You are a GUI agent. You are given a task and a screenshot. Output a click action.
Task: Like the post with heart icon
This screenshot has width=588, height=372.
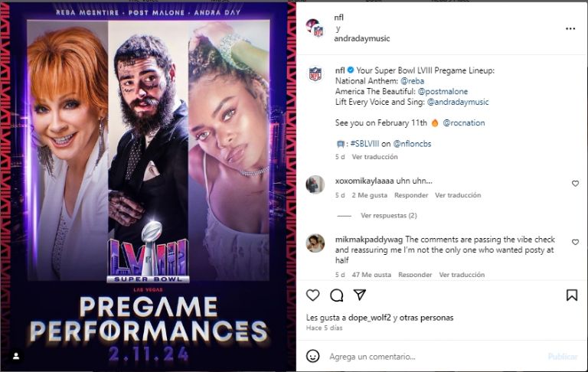[x=312, y=295]
